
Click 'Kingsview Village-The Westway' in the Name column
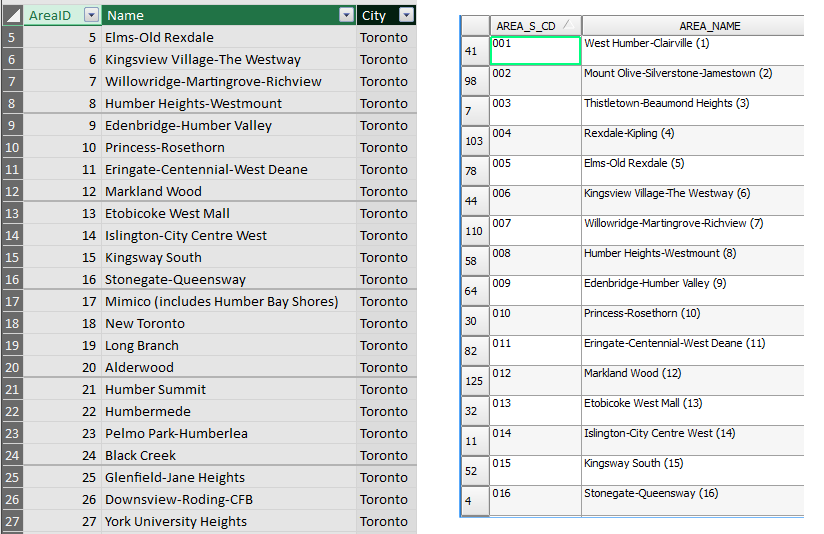click(229, 59)
